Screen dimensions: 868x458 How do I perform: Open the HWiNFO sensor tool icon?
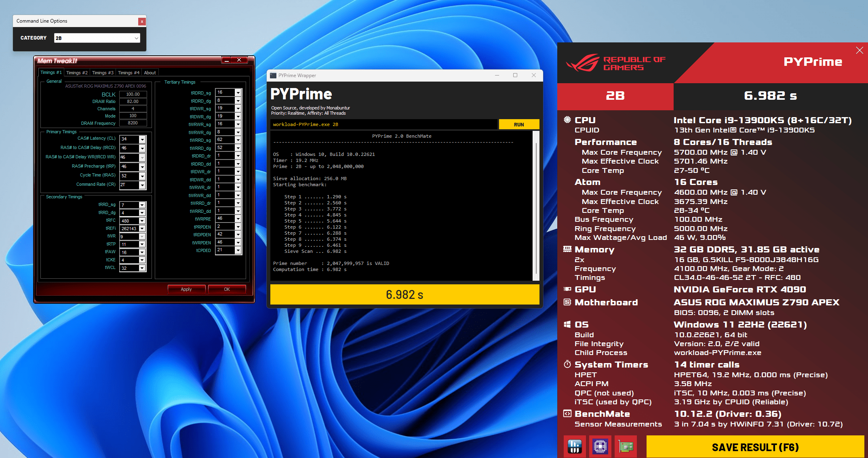(574, 446)
